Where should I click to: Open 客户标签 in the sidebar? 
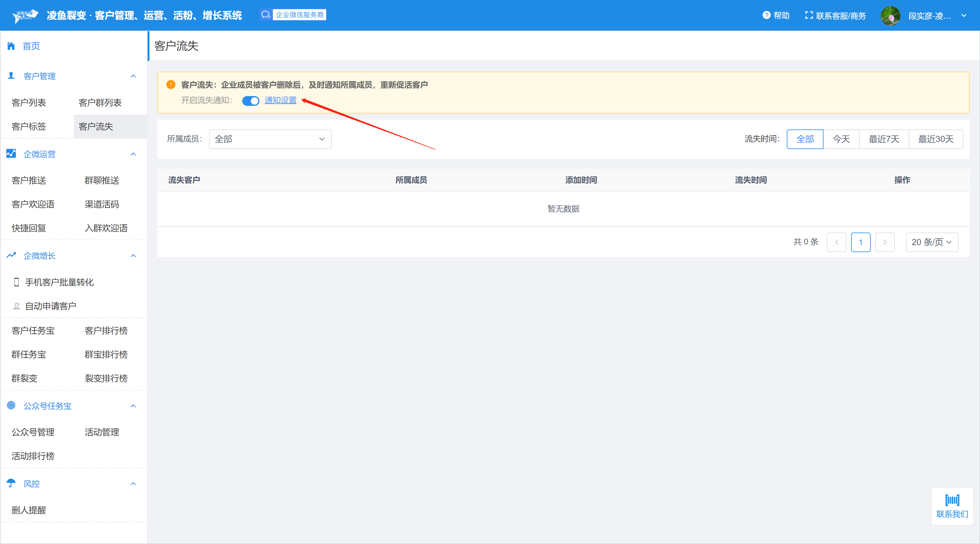tap(29, 127)
